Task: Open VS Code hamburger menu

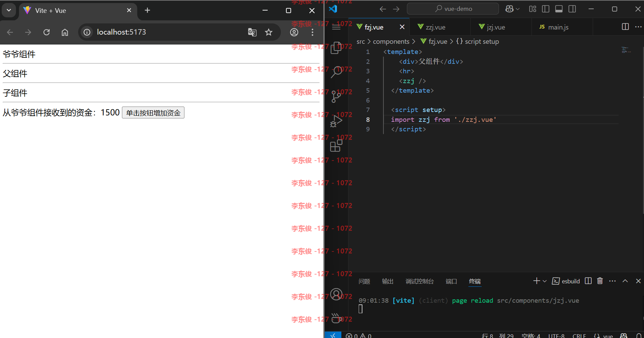Action: (336, 27)
